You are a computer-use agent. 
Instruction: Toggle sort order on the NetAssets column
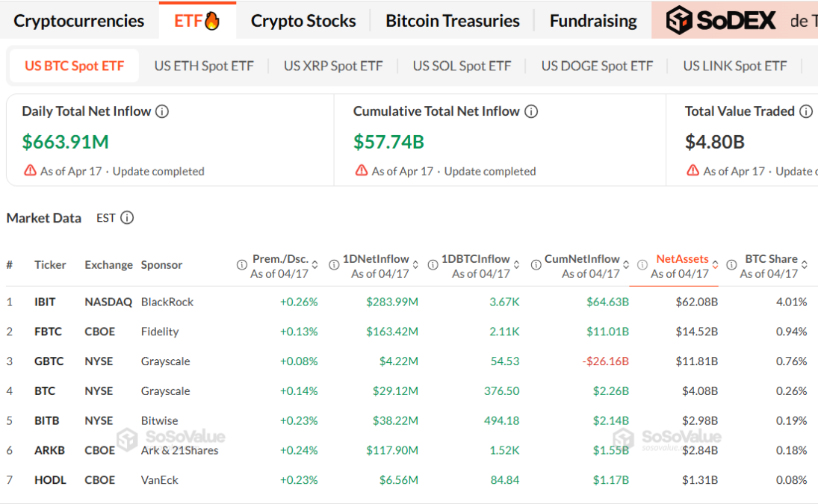point(715,264)
